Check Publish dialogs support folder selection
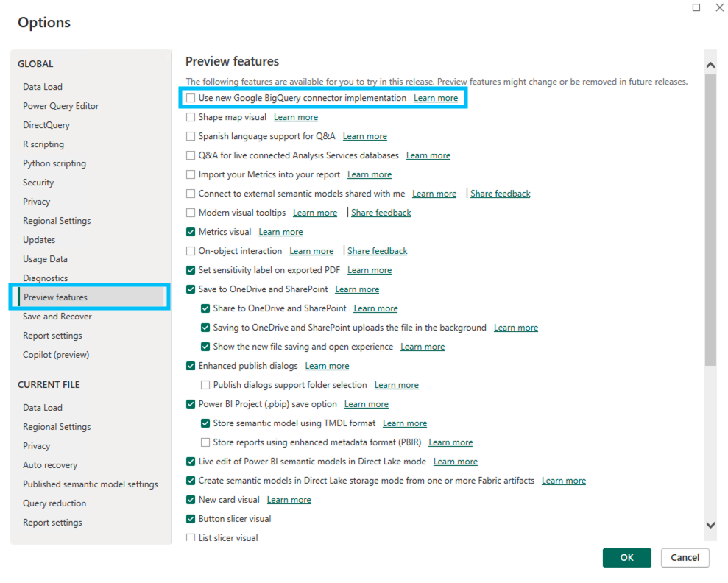 (x=205, y=385)
